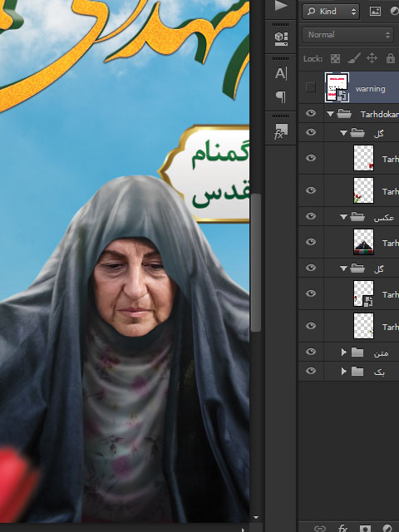The height and width of the screenshot is (532, 399).
Task: Lock all padlock icon
Action: point(391,58)
